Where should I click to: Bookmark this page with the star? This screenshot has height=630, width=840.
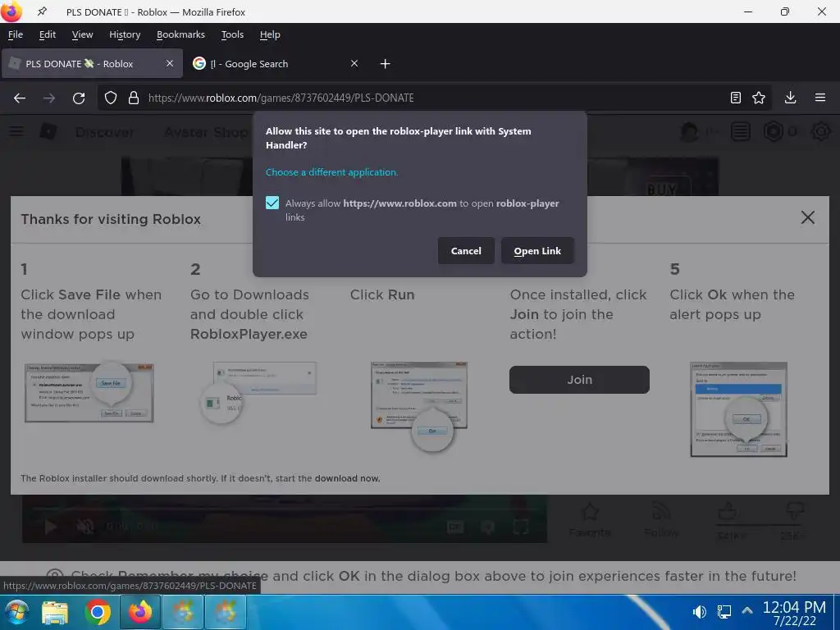click(759, 98)
